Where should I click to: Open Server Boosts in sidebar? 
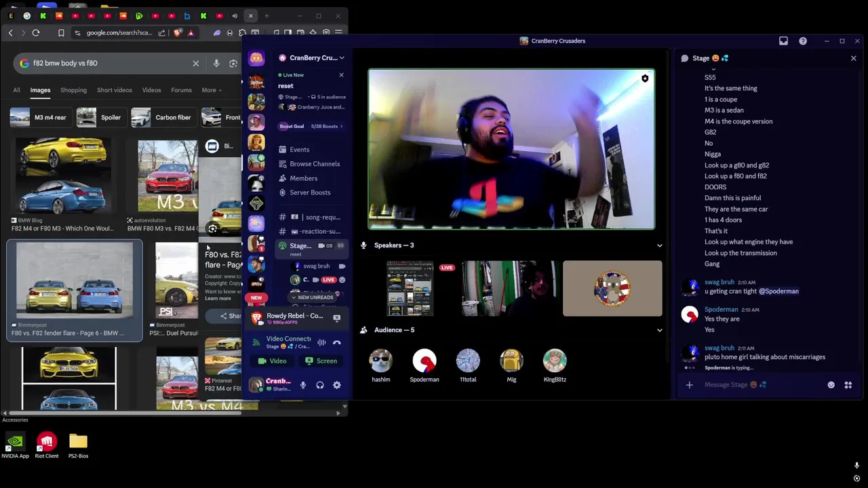pos(304,192)
